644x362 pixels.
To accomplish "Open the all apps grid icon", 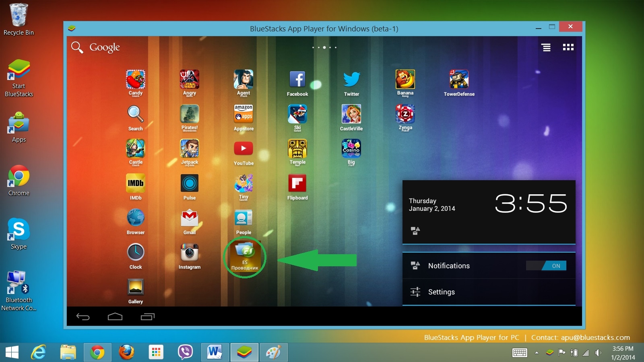I will [x=568, y=47].
